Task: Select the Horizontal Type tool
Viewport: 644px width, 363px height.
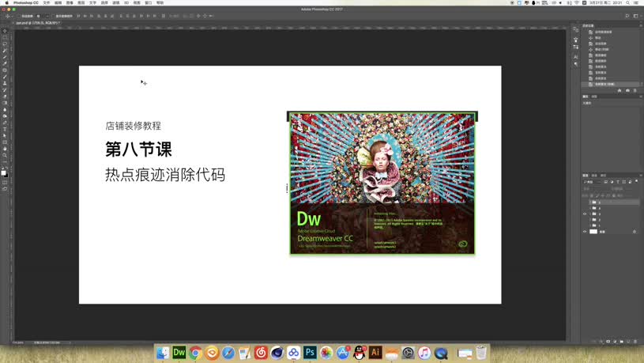Action: pos(5,130)
